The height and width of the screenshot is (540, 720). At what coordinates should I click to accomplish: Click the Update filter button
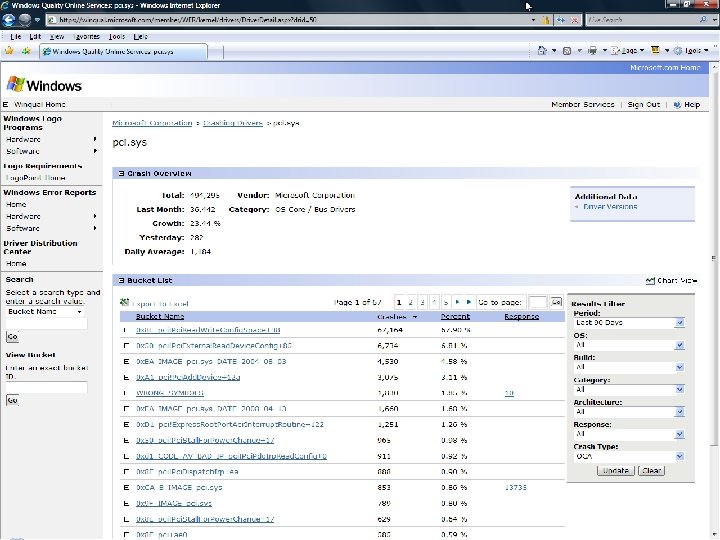coord(615,470)
